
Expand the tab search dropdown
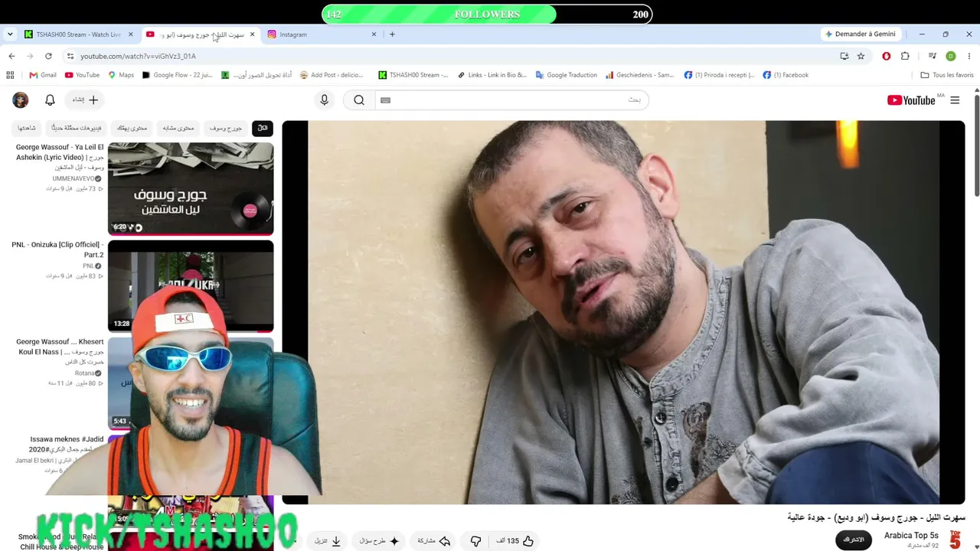[10, 34]
